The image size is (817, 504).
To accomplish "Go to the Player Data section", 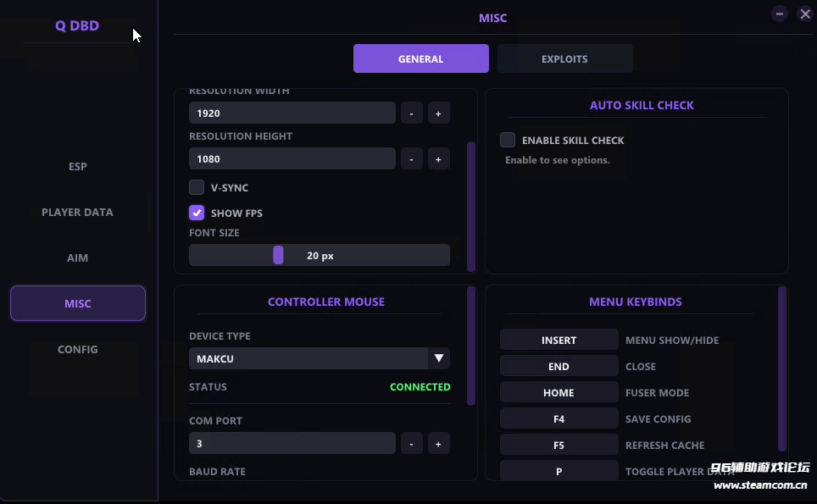I will click(78, 212).
